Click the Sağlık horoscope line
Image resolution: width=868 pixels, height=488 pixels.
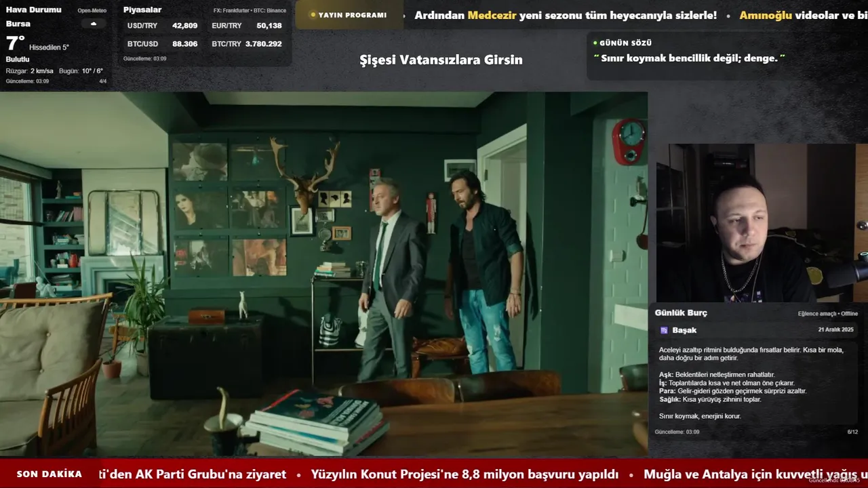tap(710, 399)
